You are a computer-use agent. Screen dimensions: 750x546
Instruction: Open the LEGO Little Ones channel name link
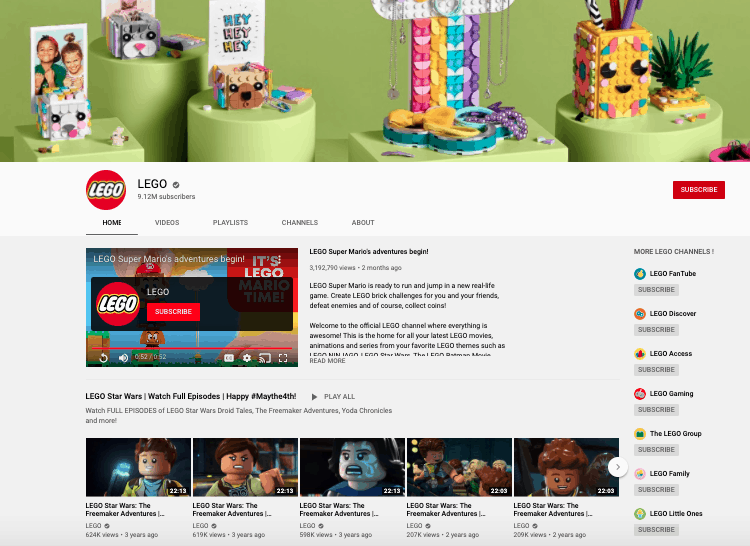[676, 513]
